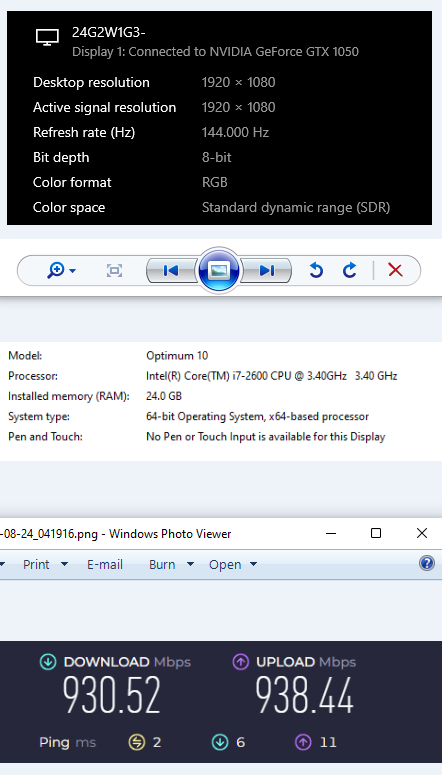Image resolution: width=442 pixels, height=775 pixels.
Task: Open the Print menu
Action: pyautogui.click(x=36, y=564)
